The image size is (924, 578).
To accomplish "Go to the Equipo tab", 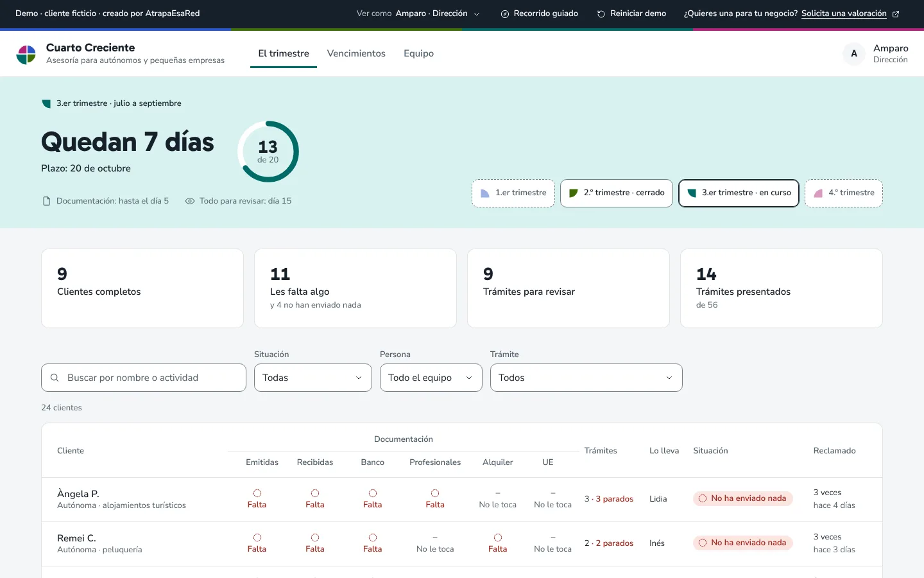I will coord(419,53).
